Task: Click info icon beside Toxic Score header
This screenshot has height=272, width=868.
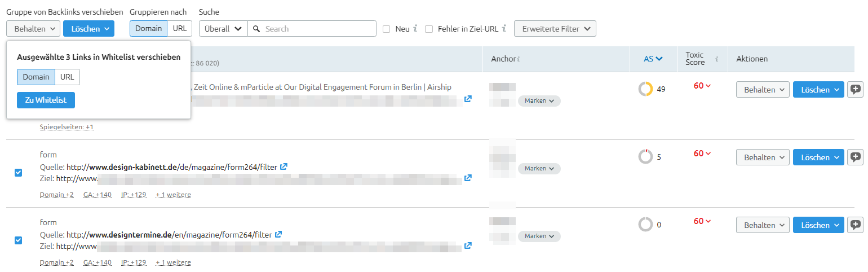Action: (x=717, y=59)
